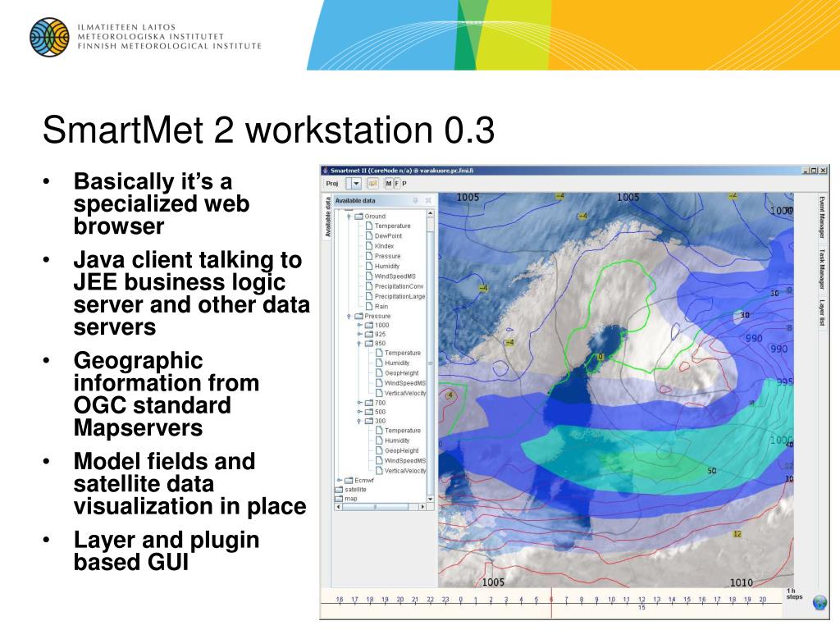840x630 pixels.
Task: Select Ground Humidity data item
Action: click(382, 267)
